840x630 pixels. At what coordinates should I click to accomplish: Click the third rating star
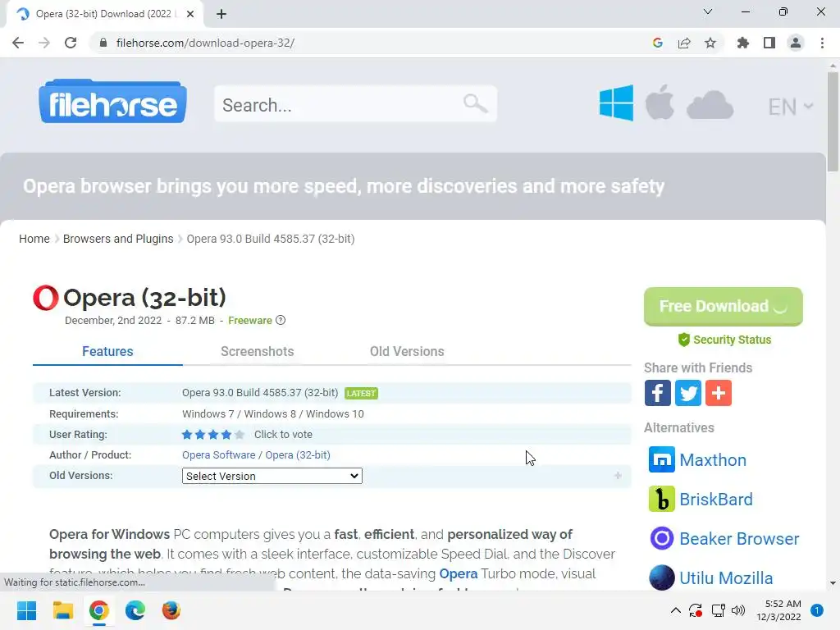click(x=213, y=435)
